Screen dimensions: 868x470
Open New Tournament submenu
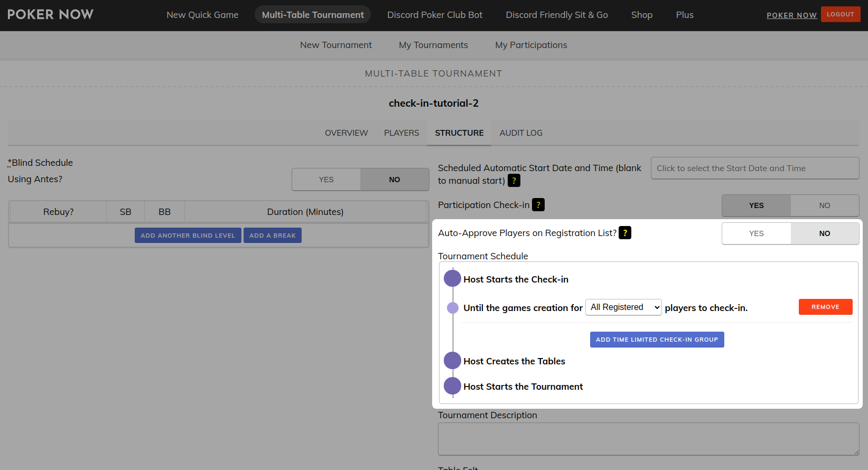tap(336, 45)
